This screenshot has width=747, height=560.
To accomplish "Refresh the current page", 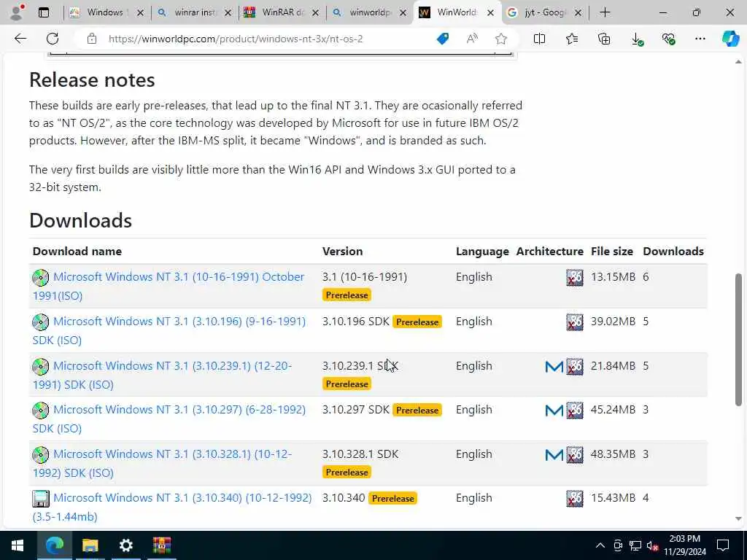I will [53, 39].
